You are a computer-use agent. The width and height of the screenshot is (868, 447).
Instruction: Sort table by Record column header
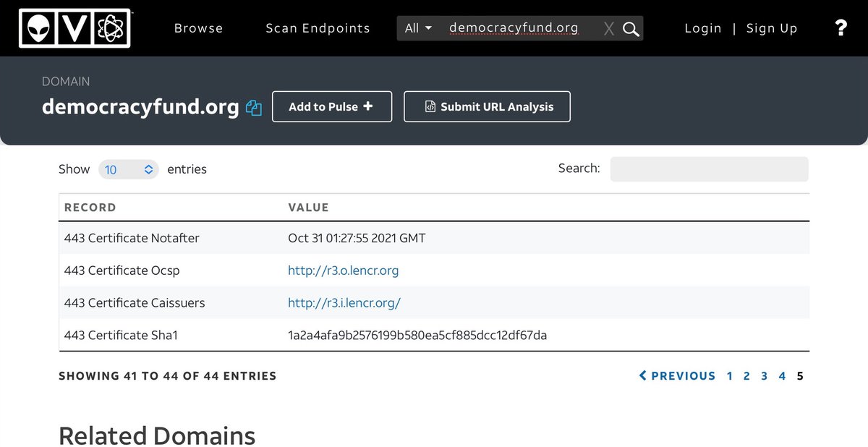[x=90, y=208]
